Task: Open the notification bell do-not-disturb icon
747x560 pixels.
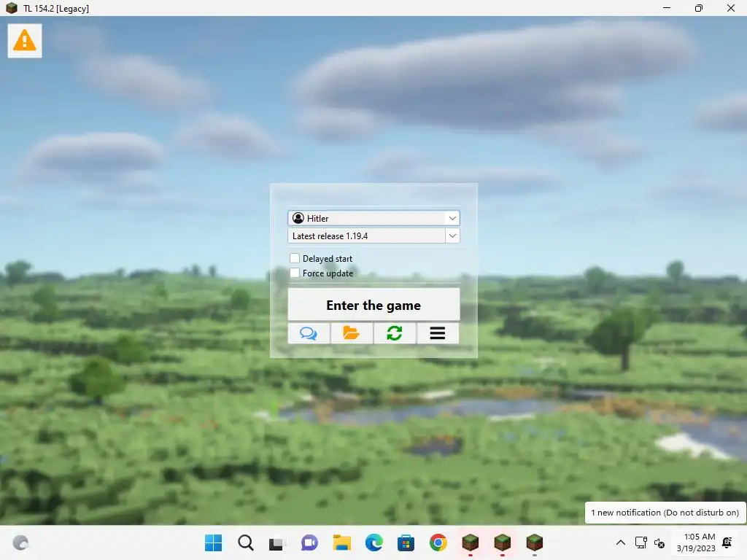Action: [x=727, y=542]
